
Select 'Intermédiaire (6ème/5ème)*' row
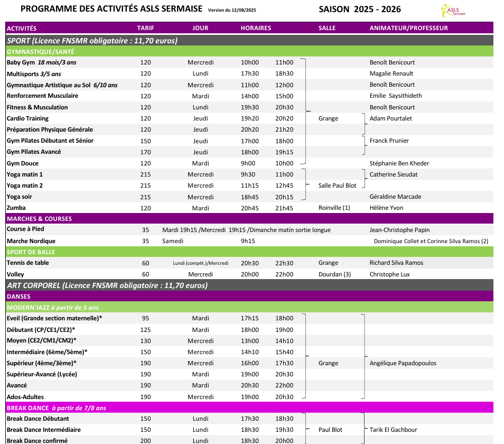click(47, 352)
